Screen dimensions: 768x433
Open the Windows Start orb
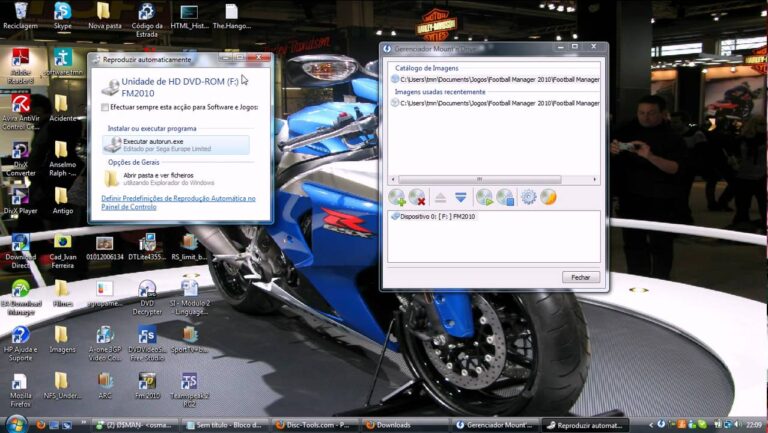[x=16, y=424]
